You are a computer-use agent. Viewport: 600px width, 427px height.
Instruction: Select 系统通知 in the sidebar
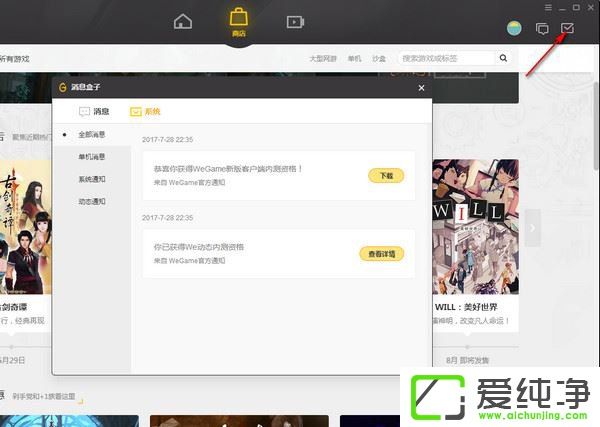click(x=91, y=179)
